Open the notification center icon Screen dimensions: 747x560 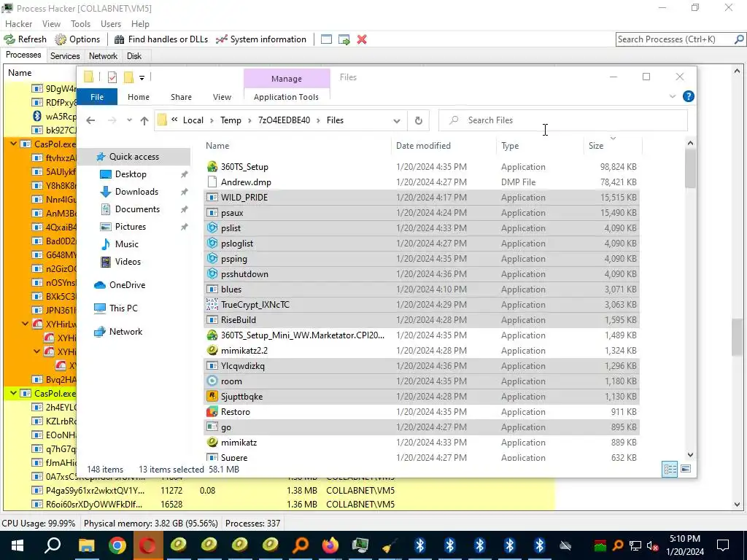[x=723, y=545]
